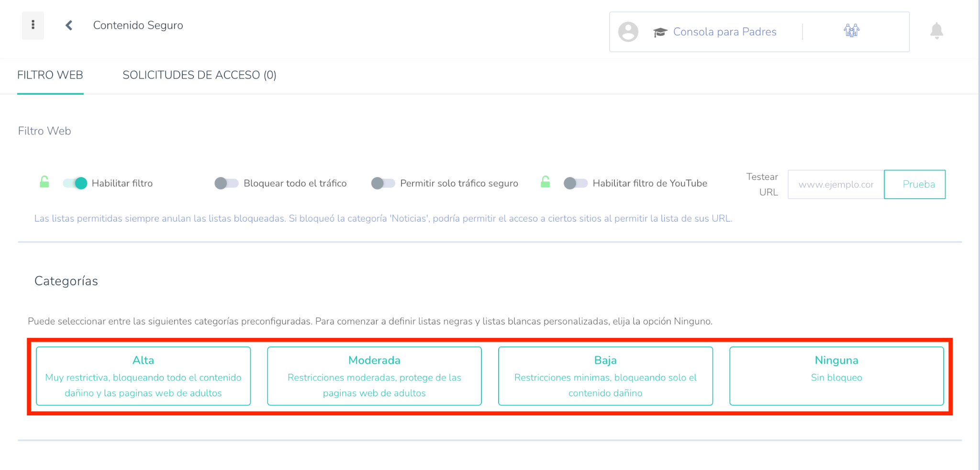Image resolution: width=980 pixels, height=470 pixels.
Task: Click the family members icon
Action: click(x=851, y=31)
